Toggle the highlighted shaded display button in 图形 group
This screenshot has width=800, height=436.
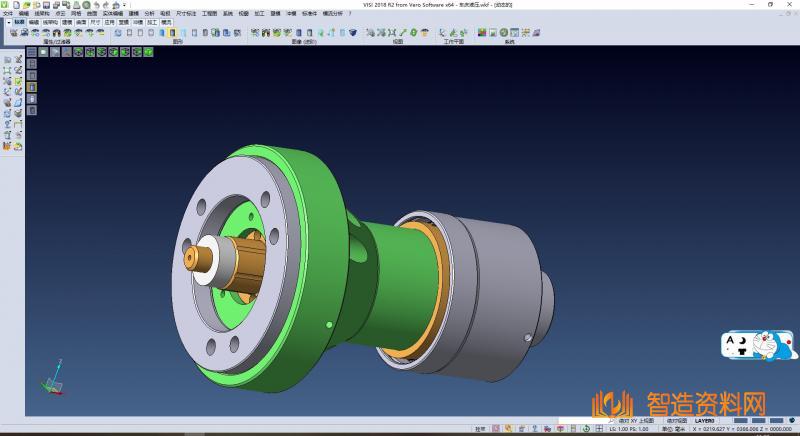173,33
